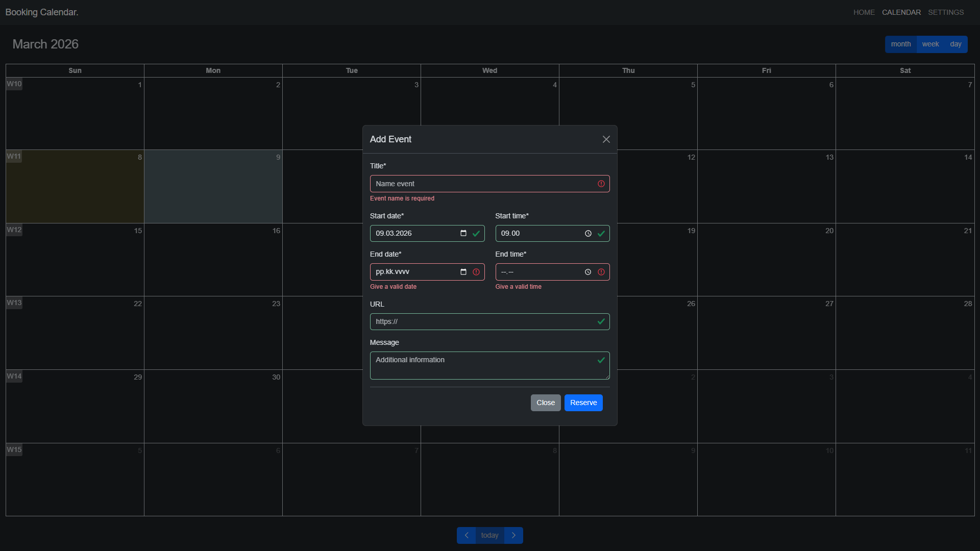Open the Start date calendar picker icon

coord(463,233)
